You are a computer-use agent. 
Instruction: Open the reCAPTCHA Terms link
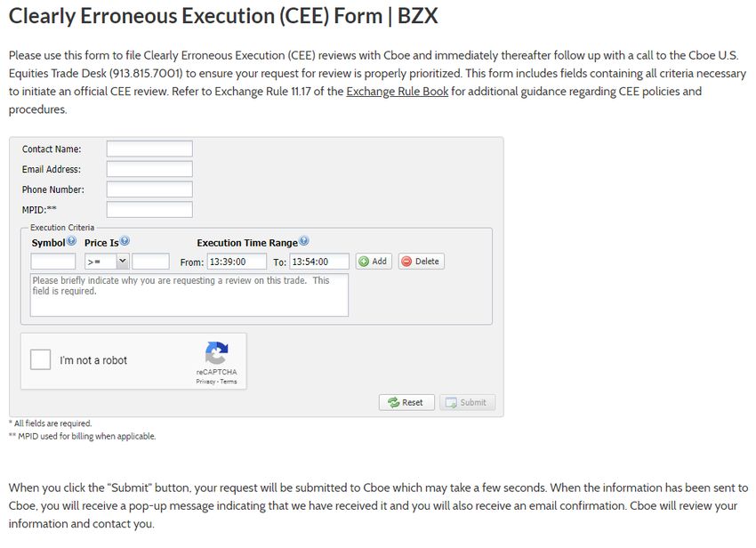[x=229, y=382]
